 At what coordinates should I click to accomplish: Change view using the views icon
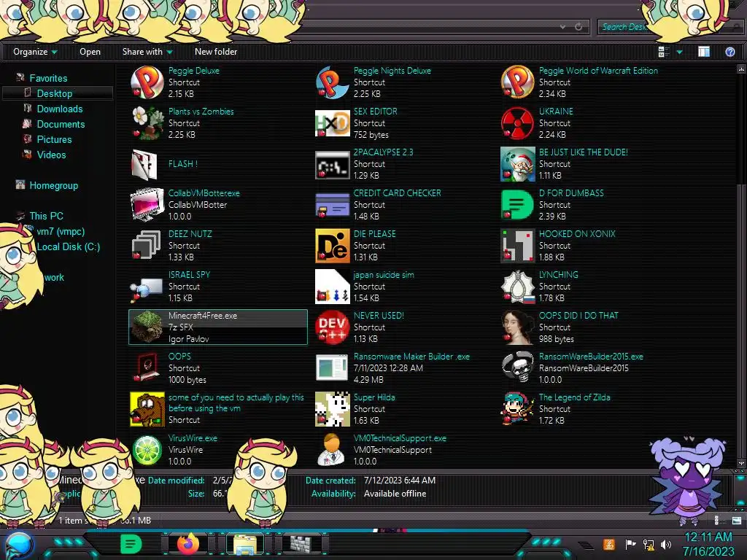(x=664, y=52)
